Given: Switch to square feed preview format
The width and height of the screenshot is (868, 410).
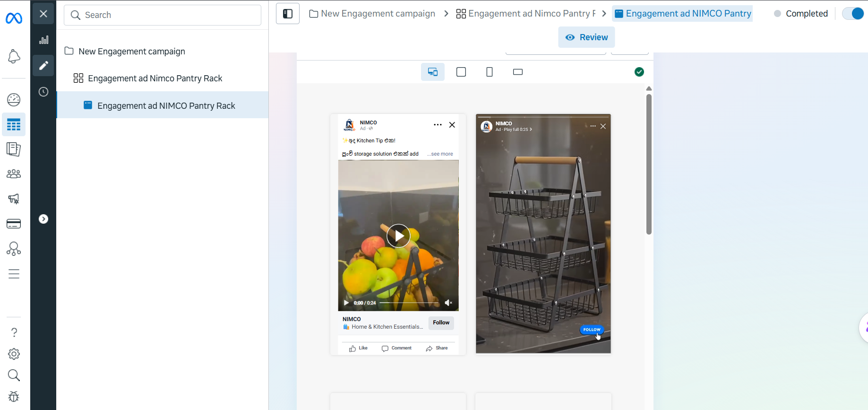Looking at the screenshot, I should 461,72.
